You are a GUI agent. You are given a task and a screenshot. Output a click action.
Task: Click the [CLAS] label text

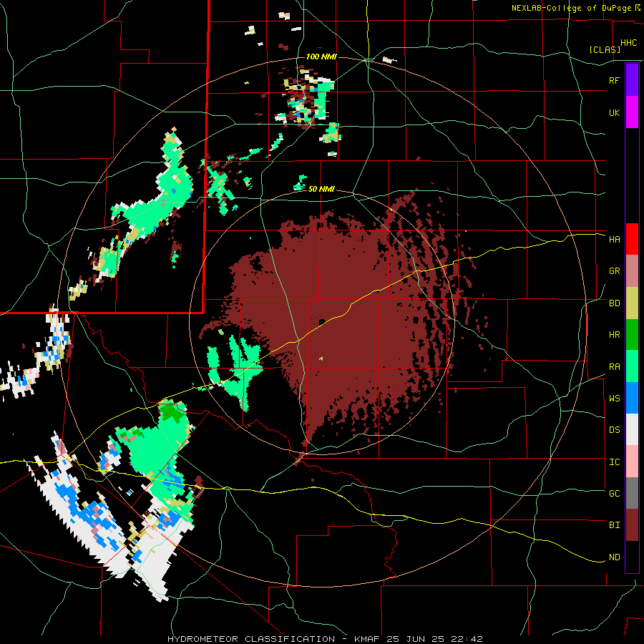[x=605, y=50]
